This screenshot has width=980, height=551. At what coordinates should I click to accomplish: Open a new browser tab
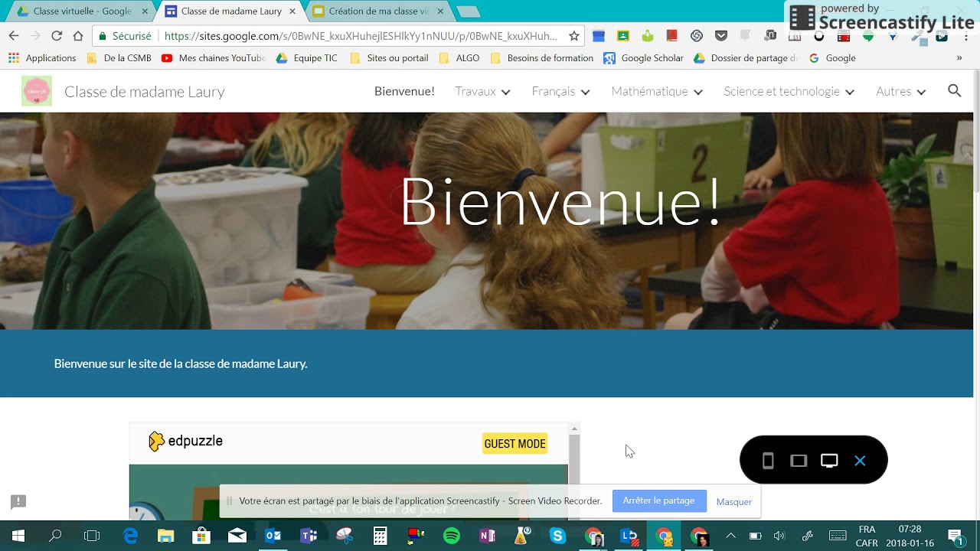click(468, 11)
